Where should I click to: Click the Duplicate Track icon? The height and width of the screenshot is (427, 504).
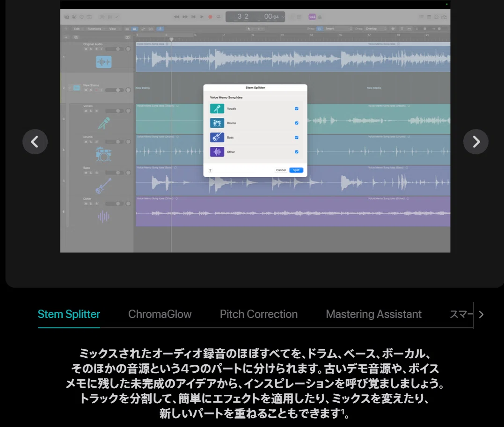tap(76, 37)
